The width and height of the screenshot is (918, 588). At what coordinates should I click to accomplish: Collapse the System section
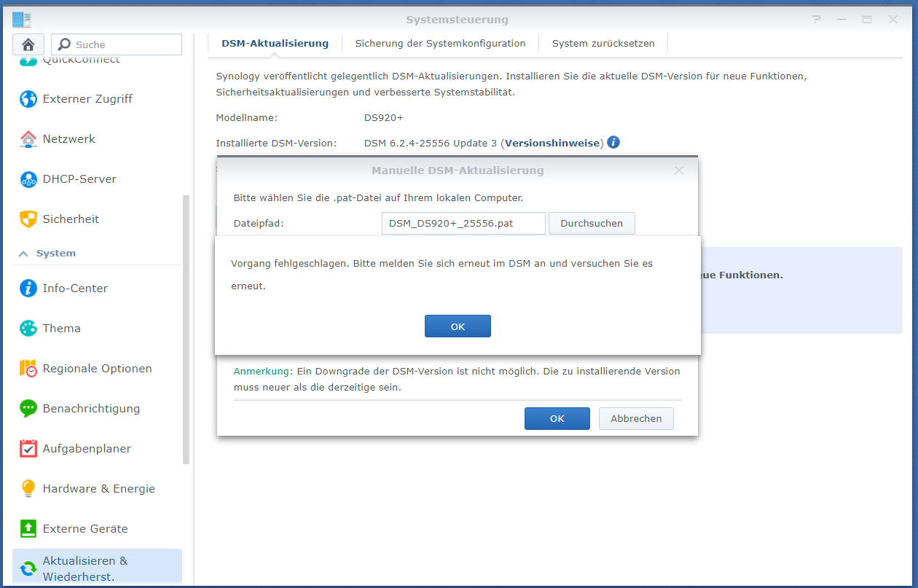point(23,254)
